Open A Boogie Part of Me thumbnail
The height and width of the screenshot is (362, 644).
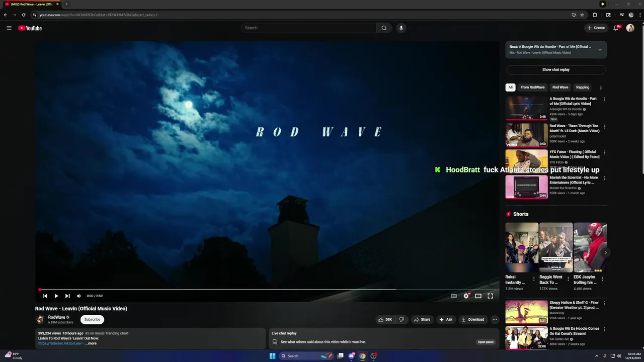pyautogui.click(x=526, y=108)
